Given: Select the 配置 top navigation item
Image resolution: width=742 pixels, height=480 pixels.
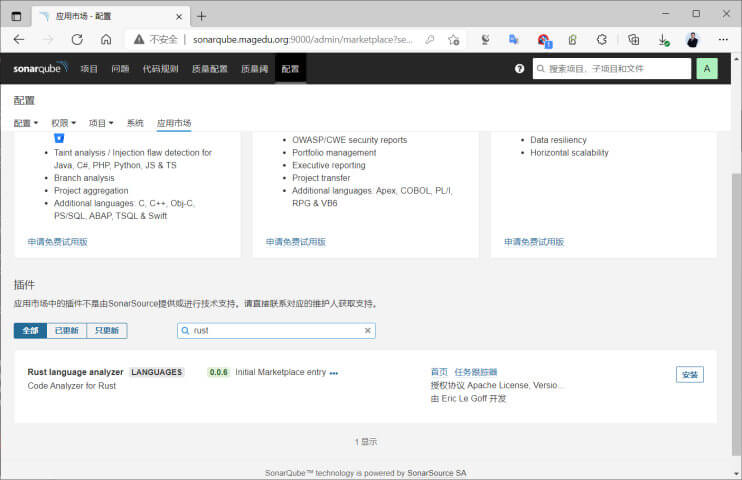Looking at the screenshot, I should pos(290,69).
